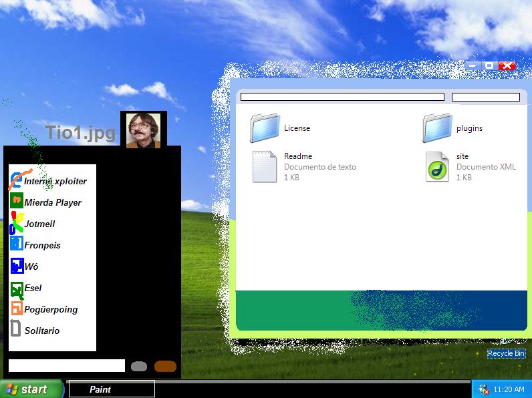Viewport: 532px width, 398px height.
Task: Click the 11:20 AM clock
Action: [509, 389]
